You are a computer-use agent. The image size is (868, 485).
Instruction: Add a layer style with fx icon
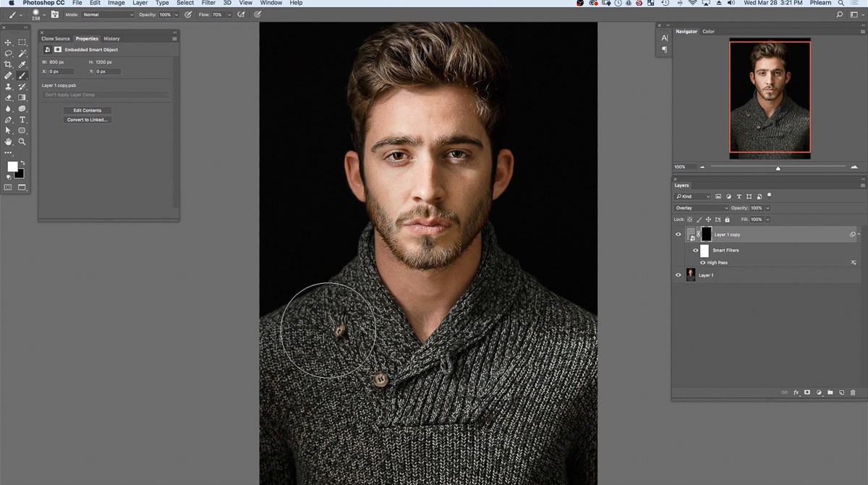(x=796, y=392)
